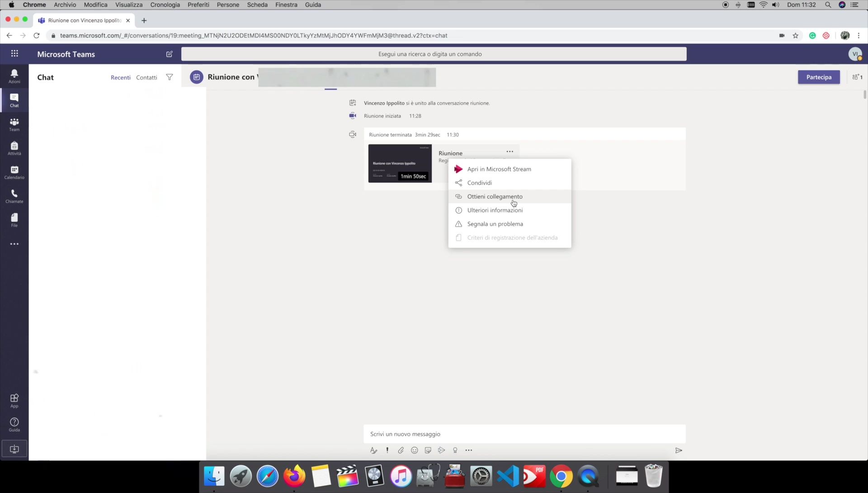Open Attività in the sidebar
Screen dimensions: 868x493
tap(14, 148)
